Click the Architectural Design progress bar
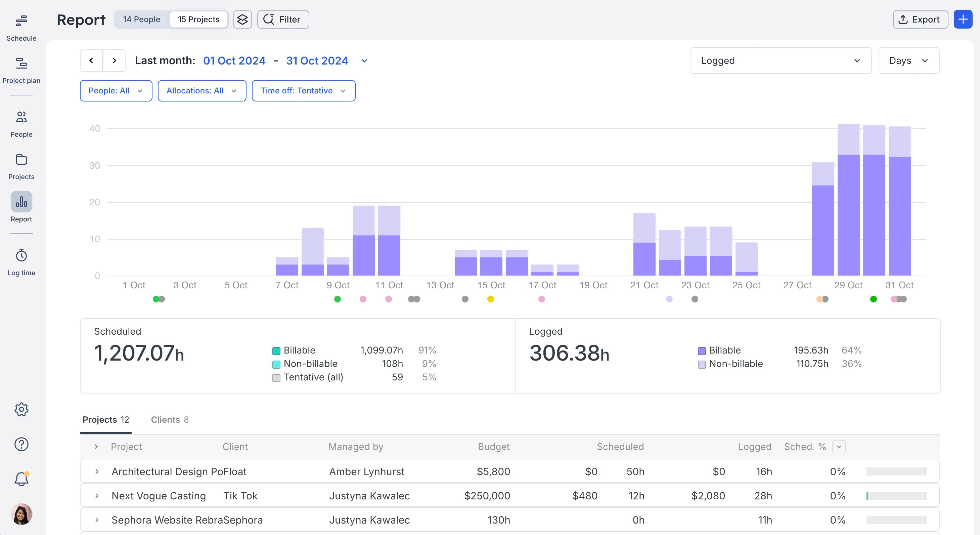The image size is (980, 535). coord(896,471)
